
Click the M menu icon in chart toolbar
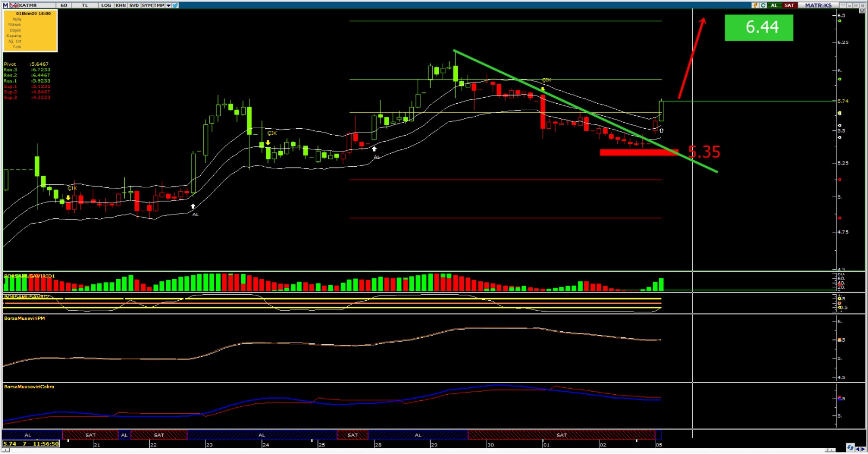coord(5,5)
